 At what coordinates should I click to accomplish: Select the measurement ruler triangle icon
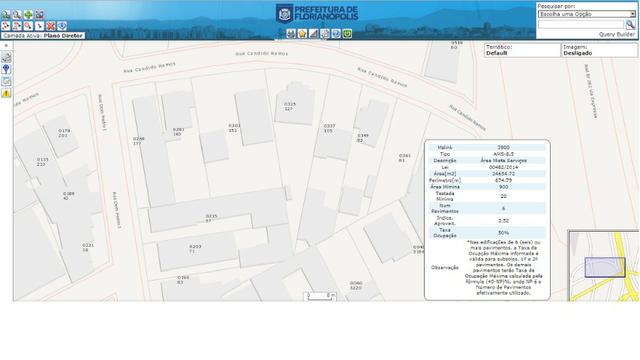coord(313,33)
